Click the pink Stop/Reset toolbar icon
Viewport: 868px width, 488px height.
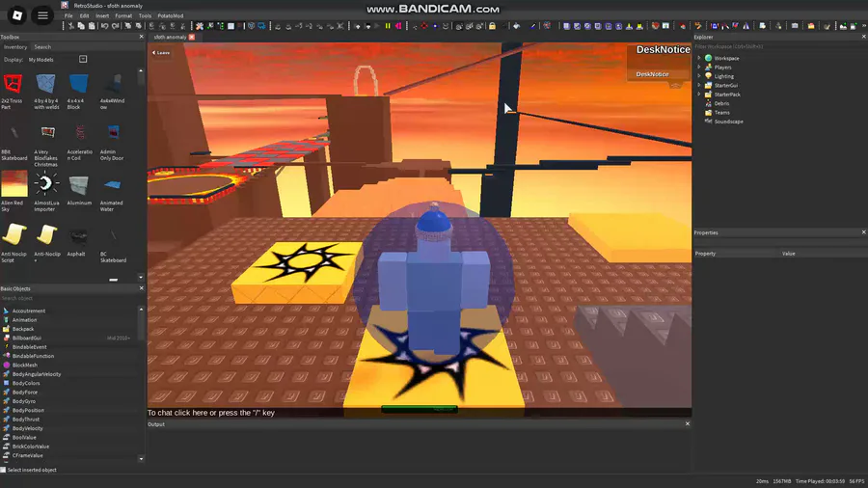(398, 26)
